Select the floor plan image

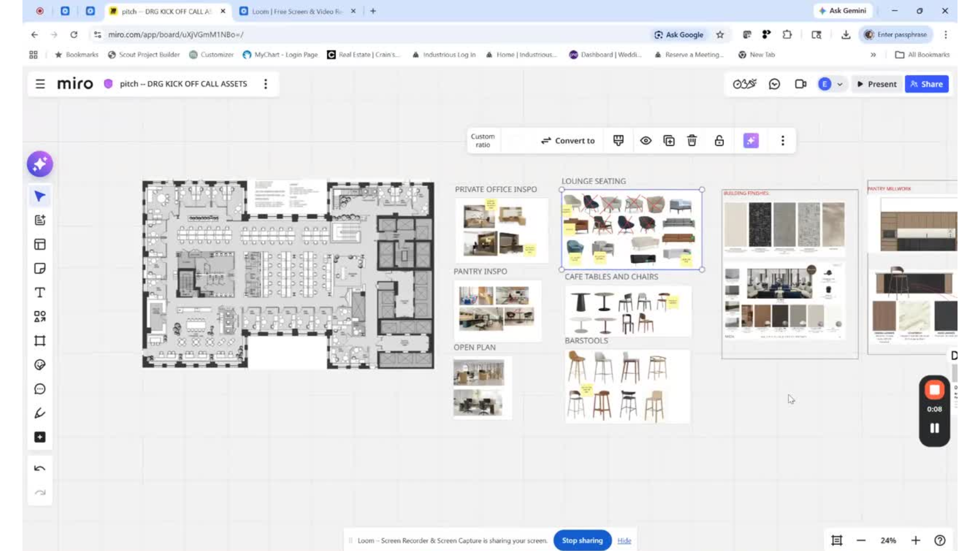pyautogui.click(x=288, y=274)
